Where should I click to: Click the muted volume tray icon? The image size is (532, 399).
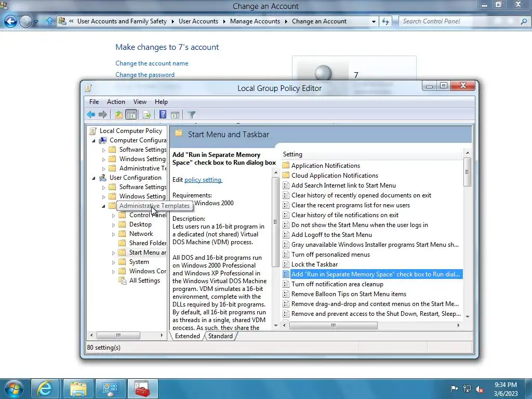point(480,389)
